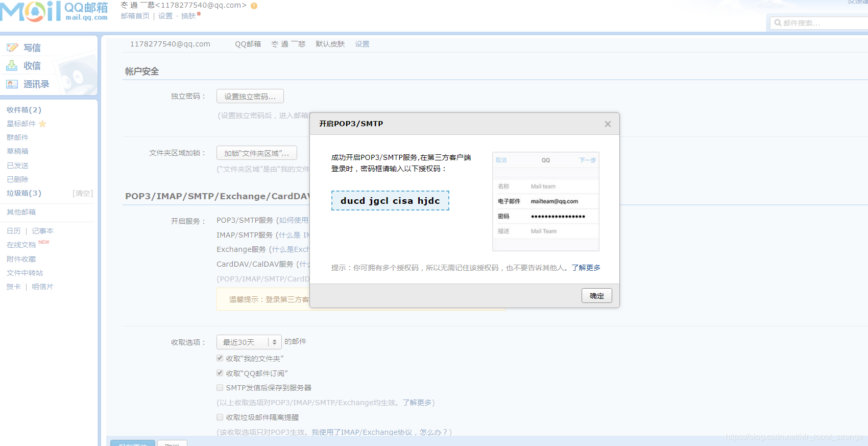Open 收件箱(2) folder
Viewport: 868px width, 446px height.
point(24,110)
